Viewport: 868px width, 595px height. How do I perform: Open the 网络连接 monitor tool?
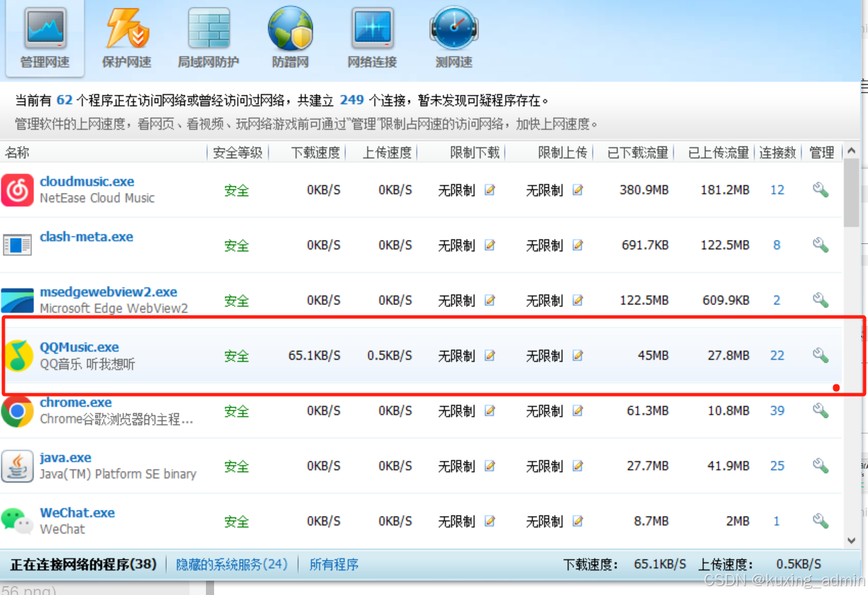(x=372, y=38)
